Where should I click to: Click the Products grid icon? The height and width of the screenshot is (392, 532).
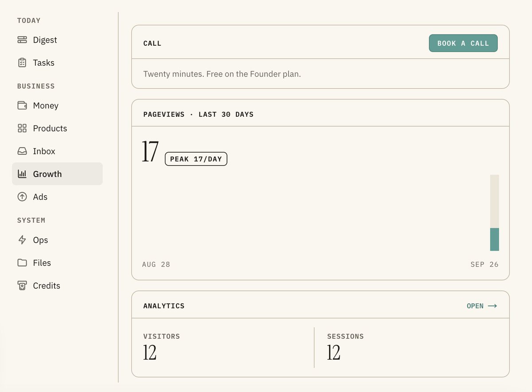coord(22,128)
